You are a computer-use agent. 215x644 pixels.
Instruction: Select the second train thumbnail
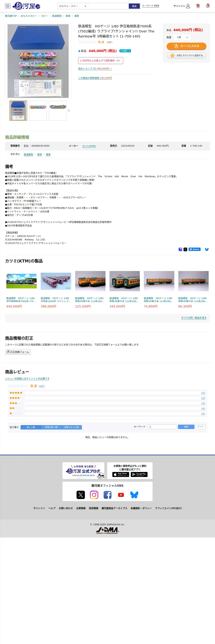pos(38,111)
